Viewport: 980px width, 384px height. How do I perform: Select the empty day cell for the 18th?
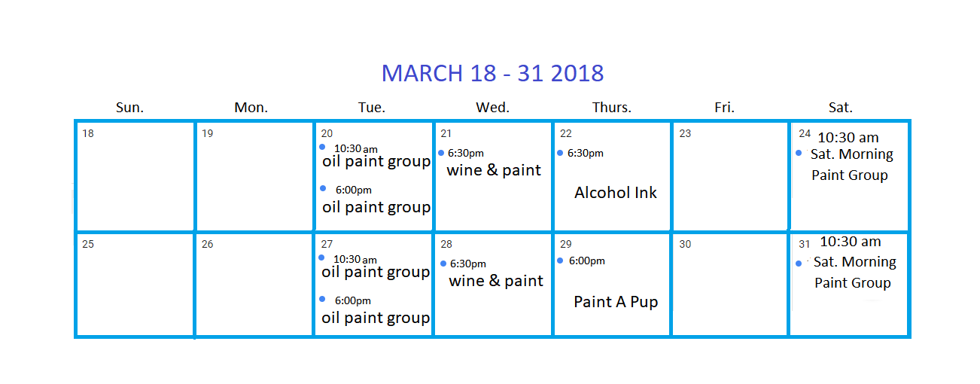[135, 175]
